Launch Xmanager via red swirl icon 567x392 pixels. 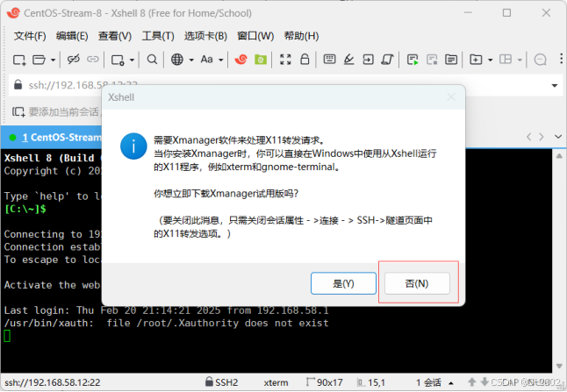[240, 59]
